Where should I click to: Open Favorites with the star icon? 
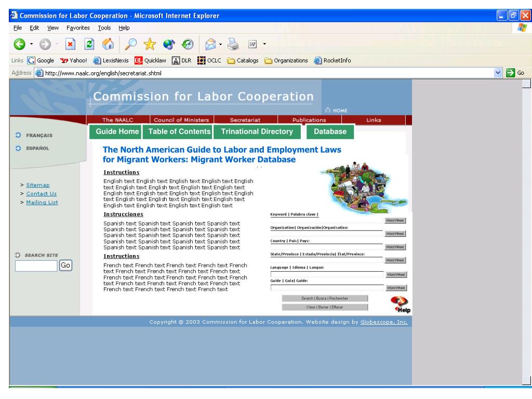click(150, 44)
